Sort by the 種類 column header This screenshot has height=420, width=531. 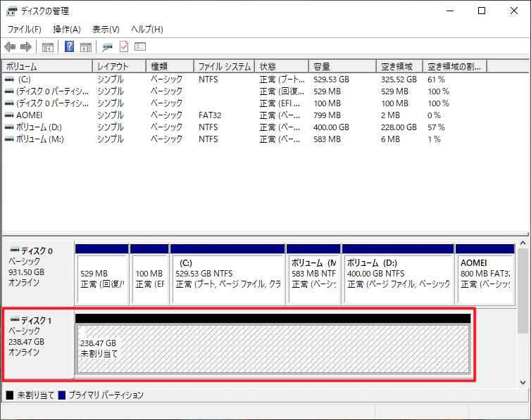[x=170, y=66]
